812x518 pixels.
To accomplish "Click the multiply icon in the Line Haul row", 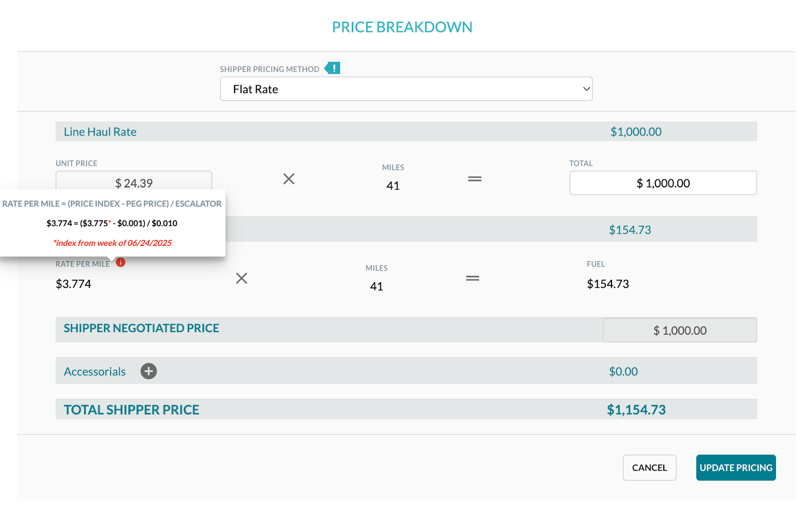I will pos(289,179).
